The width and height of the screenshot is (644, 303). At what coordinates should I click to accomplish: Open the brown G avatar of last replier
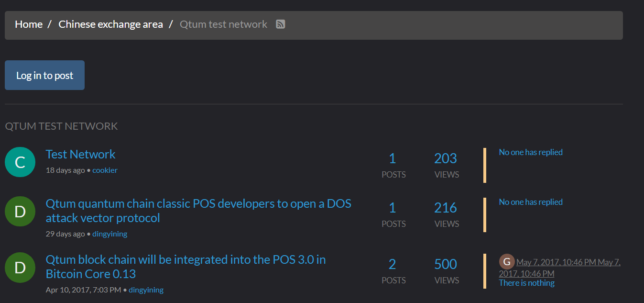coord(507,261)
